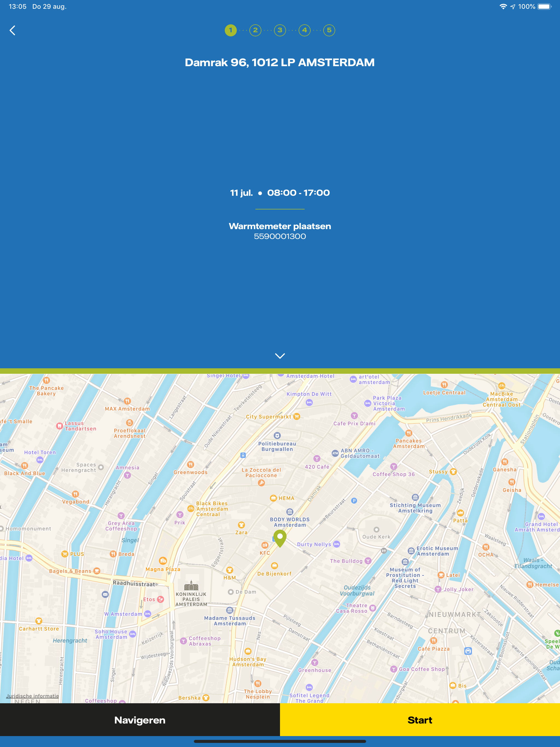Tap Madame Tussauds museum icon
Screen dimensions: 560x747
[x=230, y=610]
